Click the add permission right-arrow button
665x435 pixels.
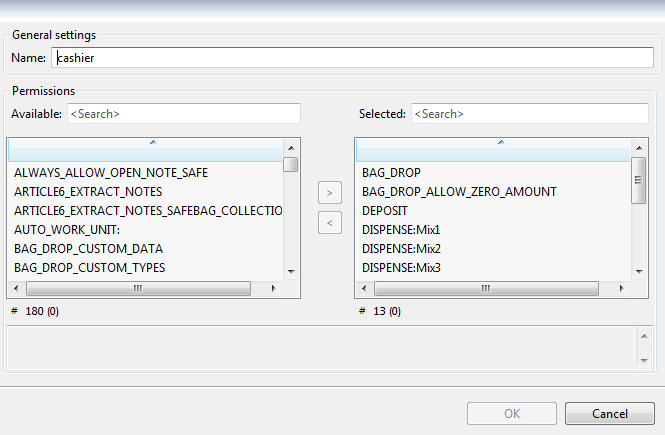click(329, 190)
